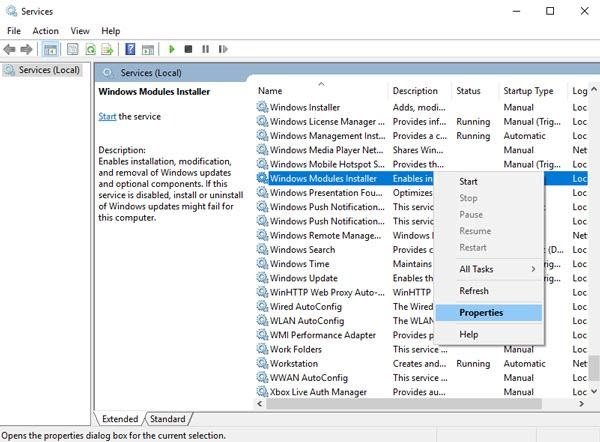
Task: Sort by the Status column header
Action: tap(475, 91)
